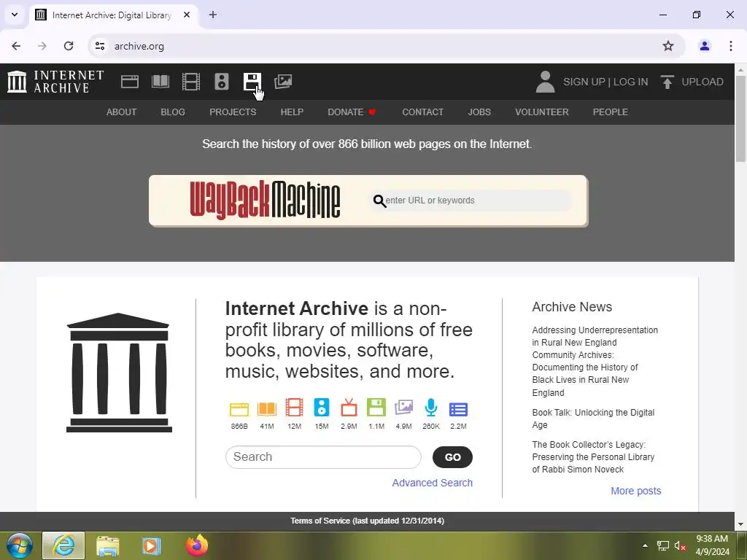Click the muted volume tray icon
Viewport: 747px width, 560px height.
point(680,545)
